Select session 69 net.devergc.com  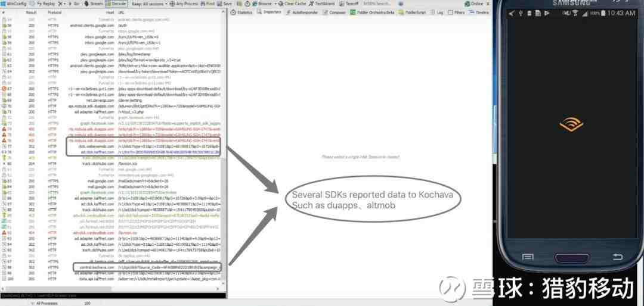(x=112, y=100)
